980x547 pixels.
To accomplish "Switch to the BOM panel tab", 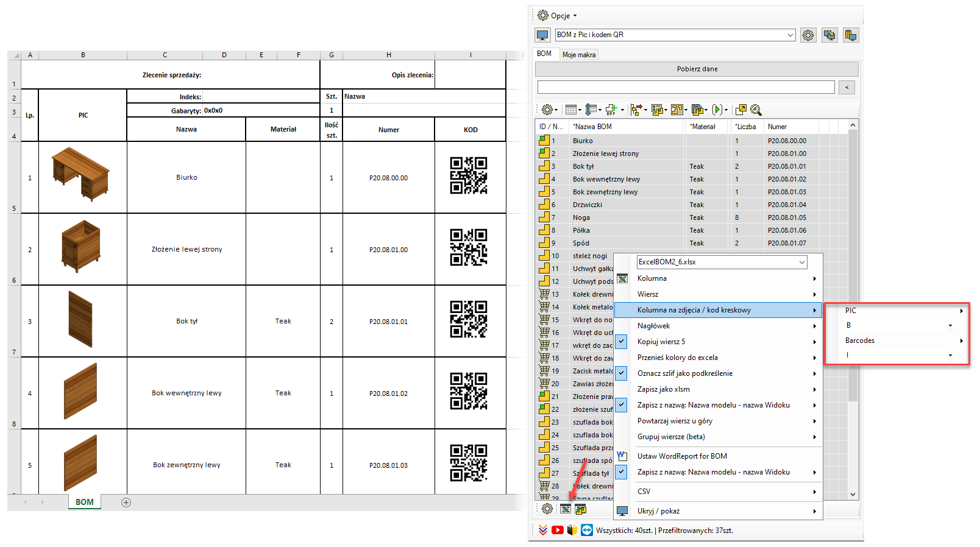I will 544,54.
